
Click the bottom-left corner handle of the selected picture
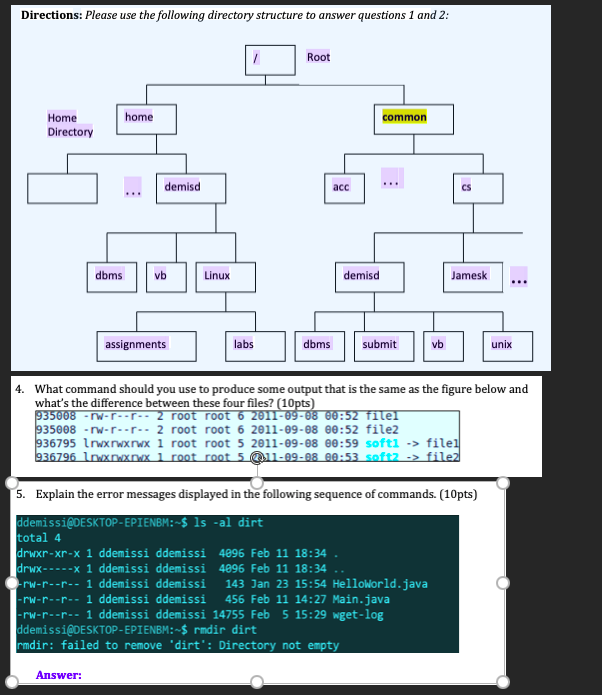(12, 682)
